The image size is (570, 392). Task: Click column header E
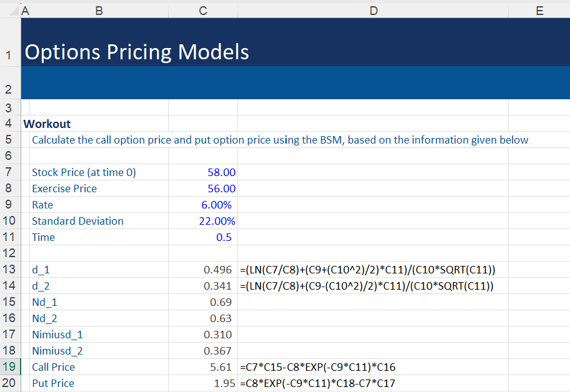pyautogui.click(x=540, y=10)
